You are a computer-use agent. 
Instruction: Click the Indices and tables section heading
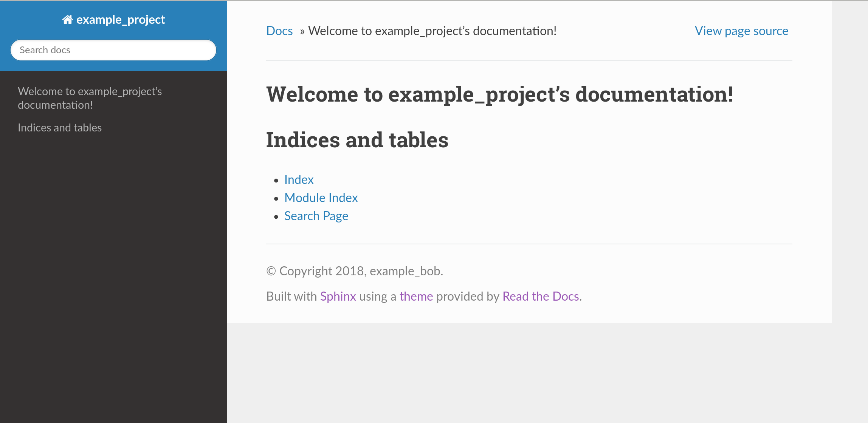(357, 140)
